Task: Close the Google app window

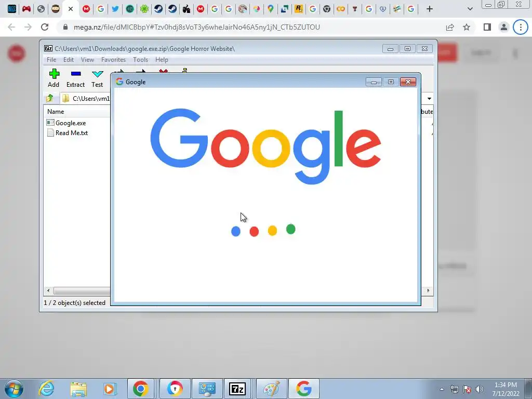Action: click(x=408, y=82)
